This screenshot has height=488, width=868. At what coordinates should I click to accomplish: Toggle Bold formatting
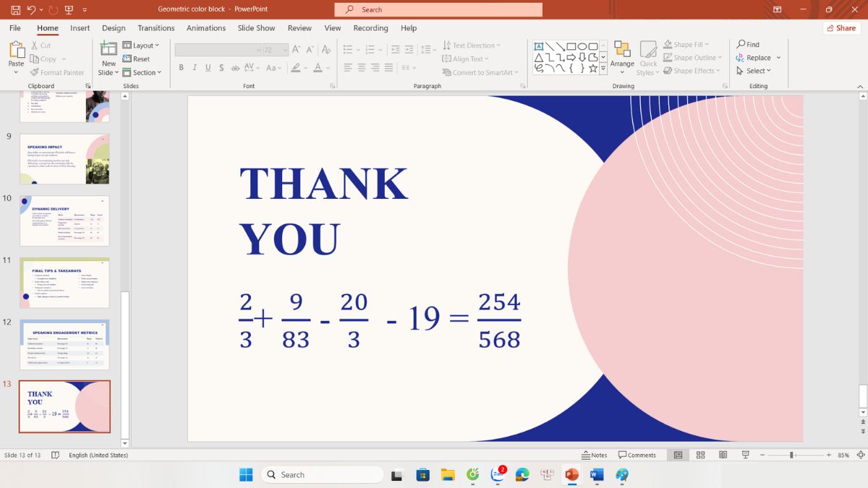[x=182, y=68]
